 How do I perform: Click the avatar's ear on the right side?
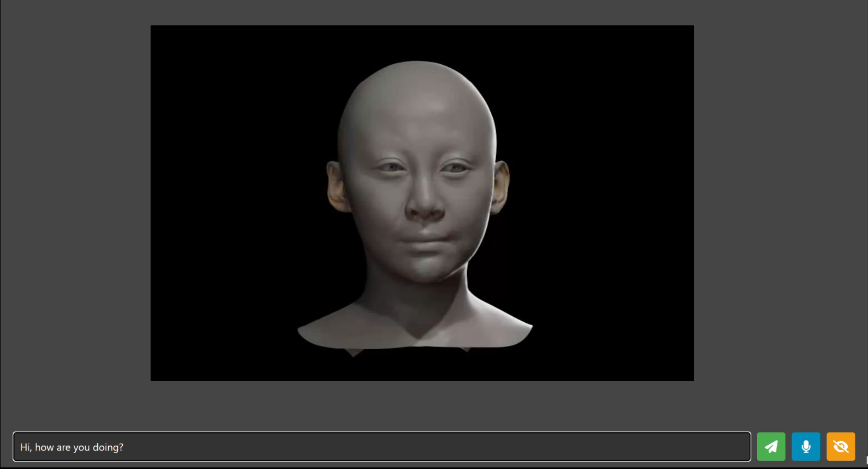501,186
